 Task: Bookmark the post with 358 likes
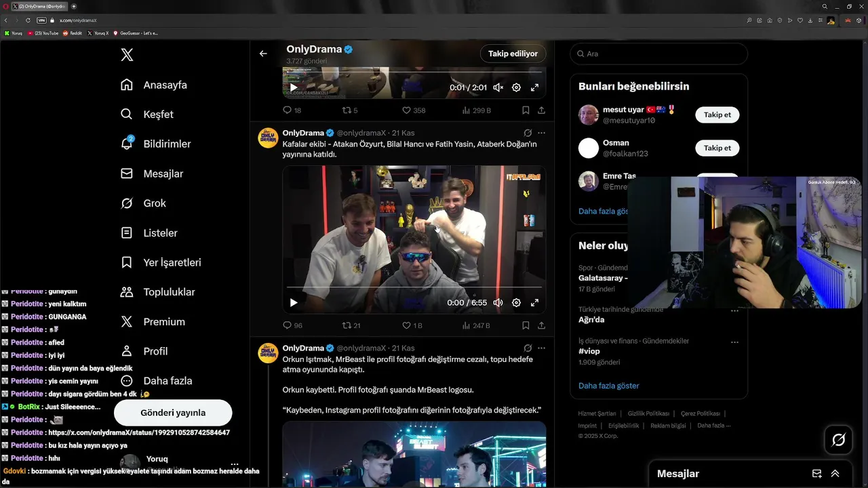click(x=526, y=110)
